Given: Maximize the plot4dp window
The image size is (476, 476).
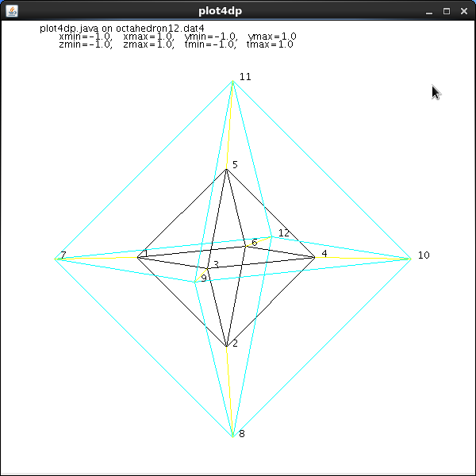Looking at the screenshot, I should coord(447,11).
